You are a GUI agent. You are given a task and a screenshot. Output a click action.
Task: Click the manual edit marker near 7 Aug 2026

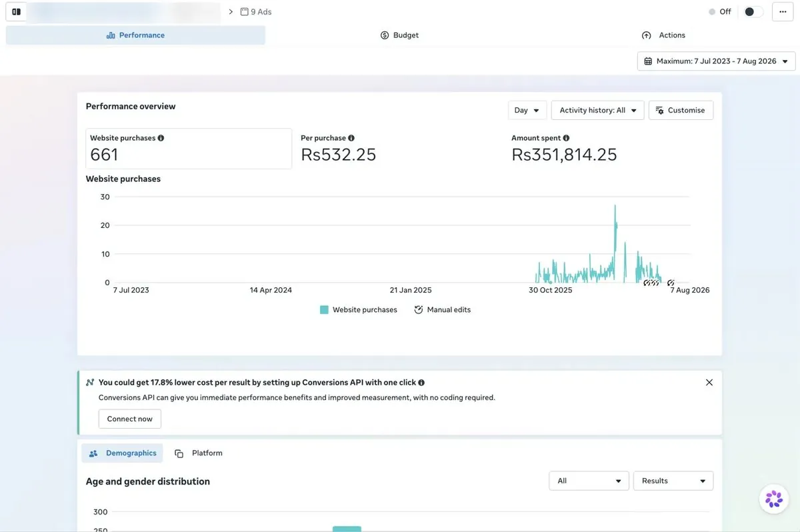click(x=671, y=283)
